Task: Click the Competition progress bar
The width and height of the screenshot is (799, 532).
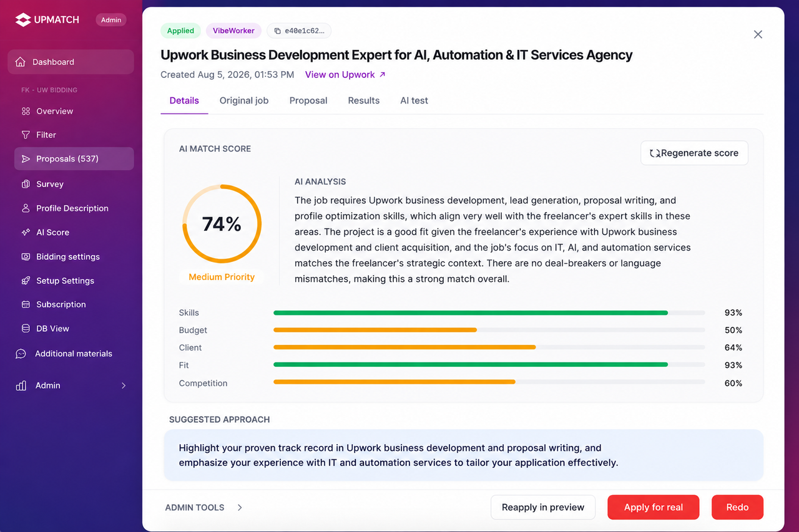Action: [489, 383]
